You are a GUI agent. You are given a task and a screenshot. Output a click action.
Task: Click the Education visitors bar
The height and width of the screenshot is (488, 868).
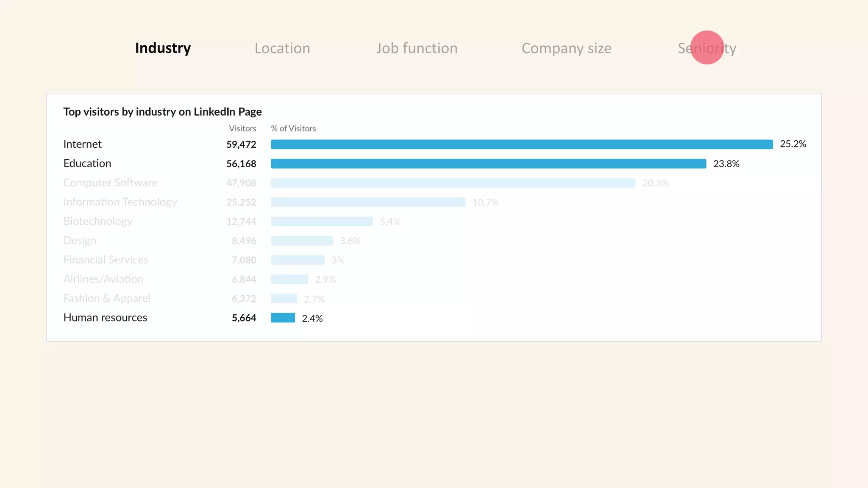tap(488, 164)
